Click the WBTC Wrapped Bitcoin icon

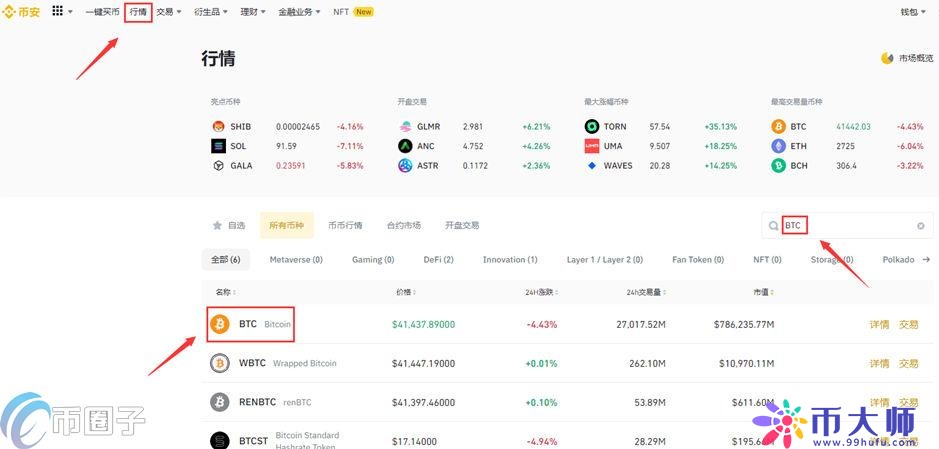coord(220,364)
